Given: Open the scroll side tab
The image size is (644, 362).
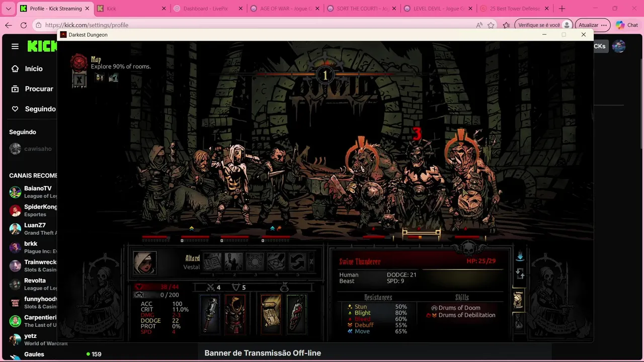Looking at the screenshot, I should pyautogui.click(x=518, y=300).
